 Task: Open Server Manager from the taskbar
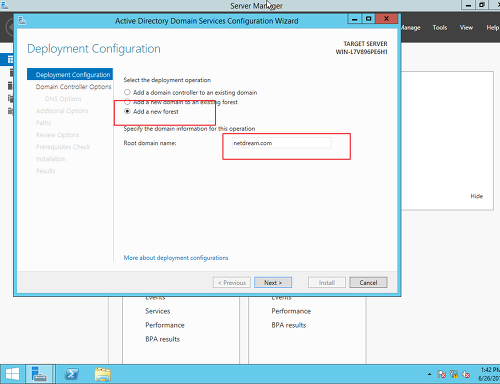coord(39,374)
